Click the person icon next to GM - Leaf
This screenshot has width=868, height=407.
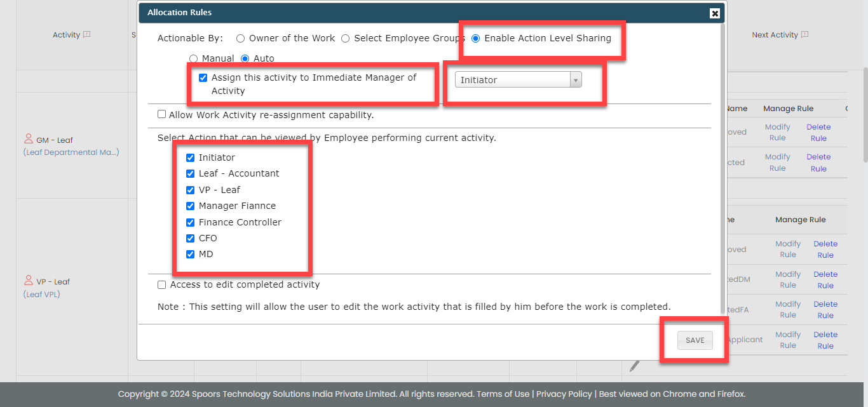coord(29,139)
